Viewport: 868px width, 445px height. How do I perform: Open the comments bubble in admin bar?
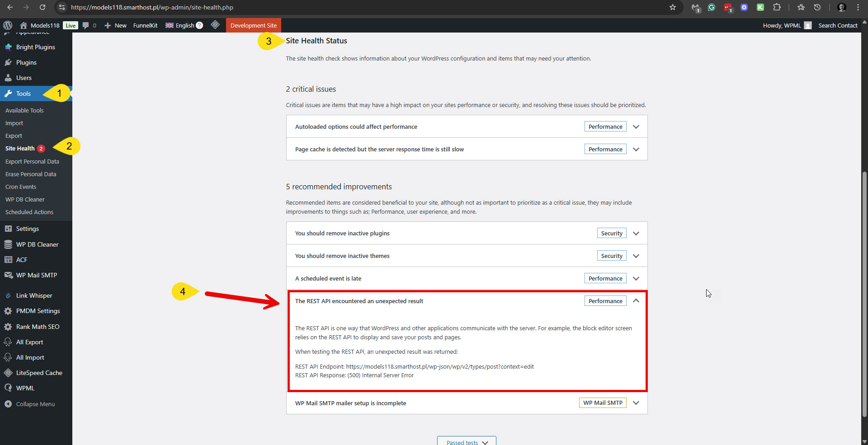click(x=89, y=25)
